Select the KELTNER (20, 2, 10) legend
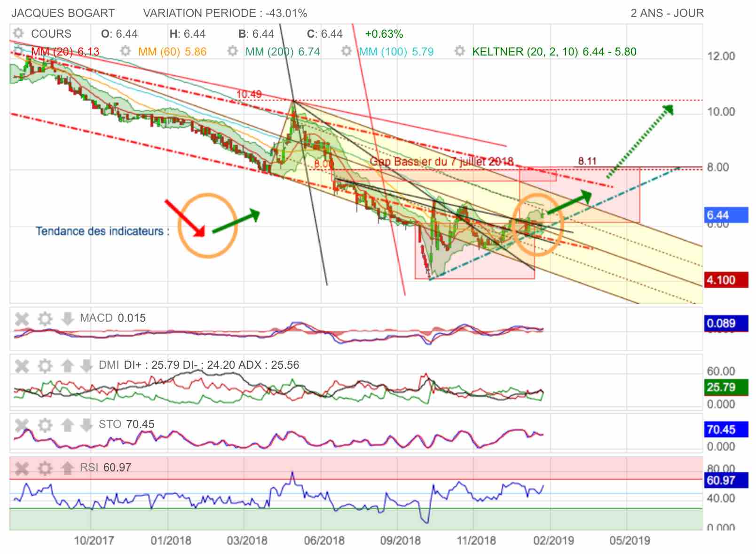This screenshot has height=554, width=756. click(554, 51)
